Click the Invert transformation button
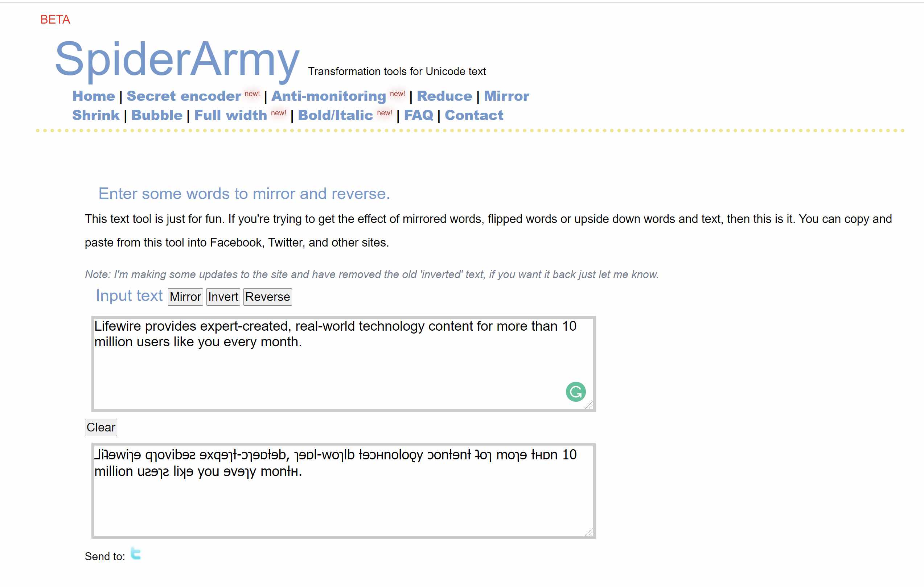The height and width of the screenshot is (587, 924). 222,297
